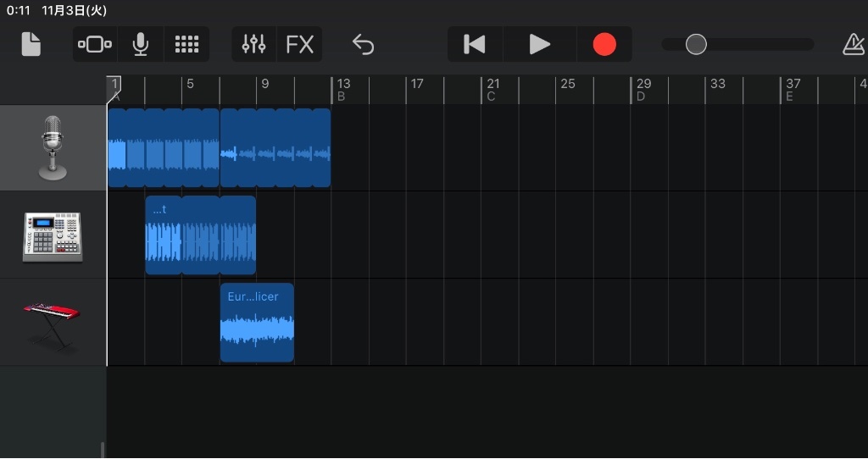Start recording with the red Record button
The width and height of the screenshot is (868, 459).
click(x=604, y=44)
